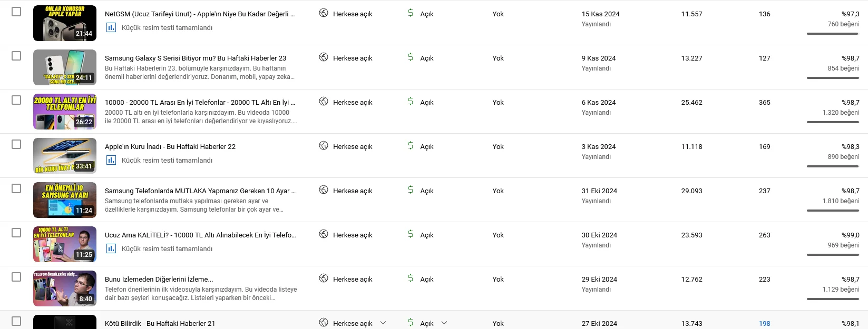This screenshot has height=329, width=868.
Task: Click the globe visibility icon for Samsung Galaxy S Serisi video
Action: click(324, 57)
